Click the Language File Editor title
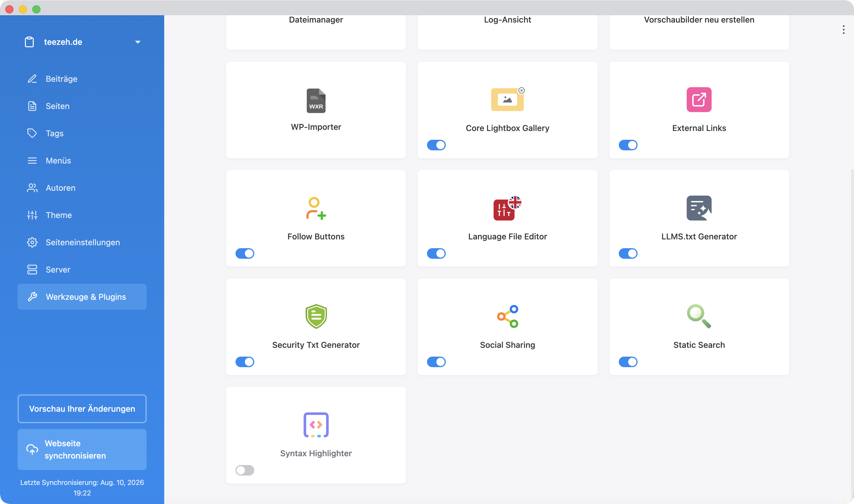The height and width of the screenshot is (504, 854). point(507,236)
